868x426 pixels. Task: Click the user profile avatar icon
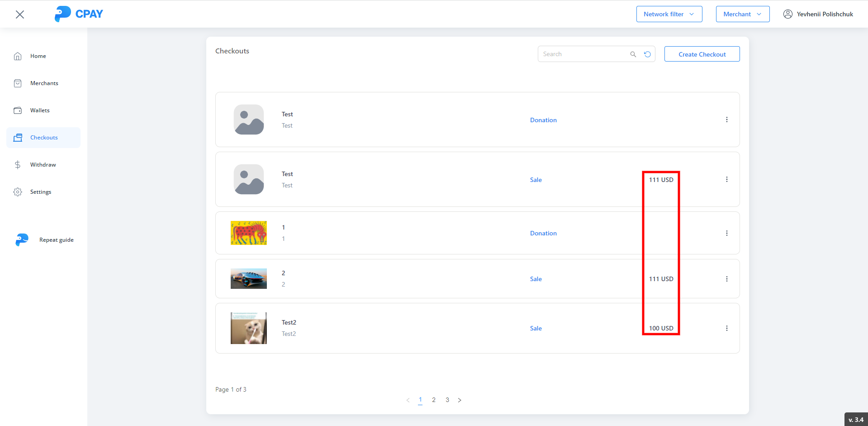point(787,14)
